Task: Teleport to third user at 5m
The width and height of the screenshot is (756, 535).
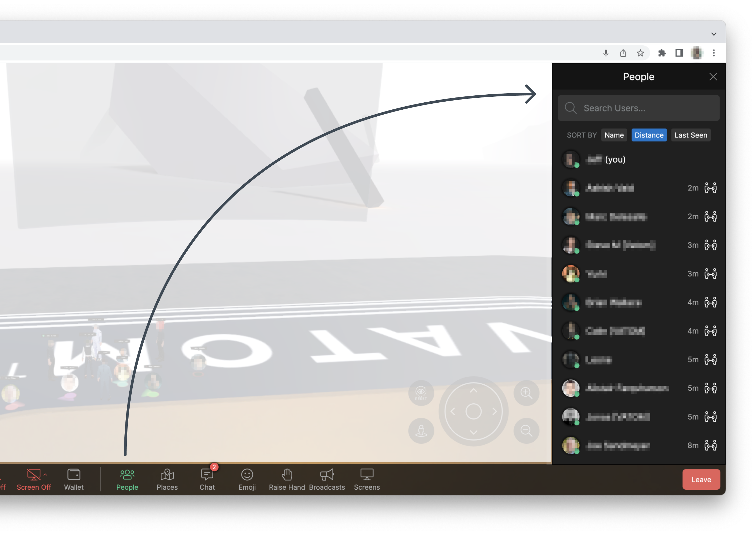Action: point(710,417)
